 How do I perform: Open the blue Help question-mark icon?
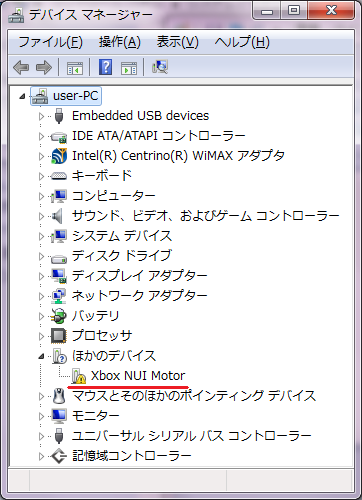105,67
